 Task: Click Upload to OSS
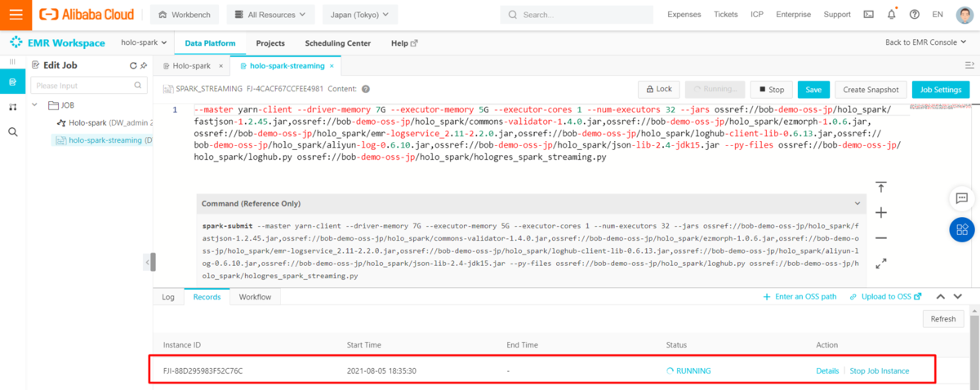[x=885, y=297]
